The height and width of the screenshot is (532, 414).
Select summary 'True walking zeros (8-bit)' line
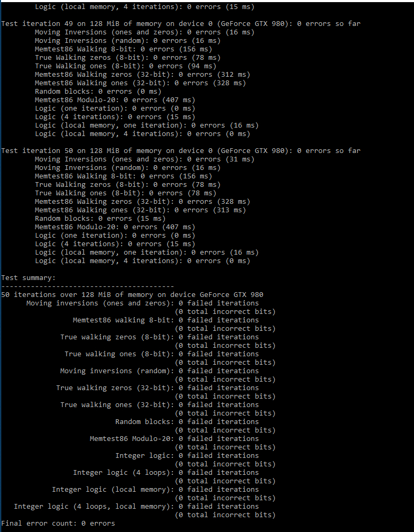pos(160,337)
